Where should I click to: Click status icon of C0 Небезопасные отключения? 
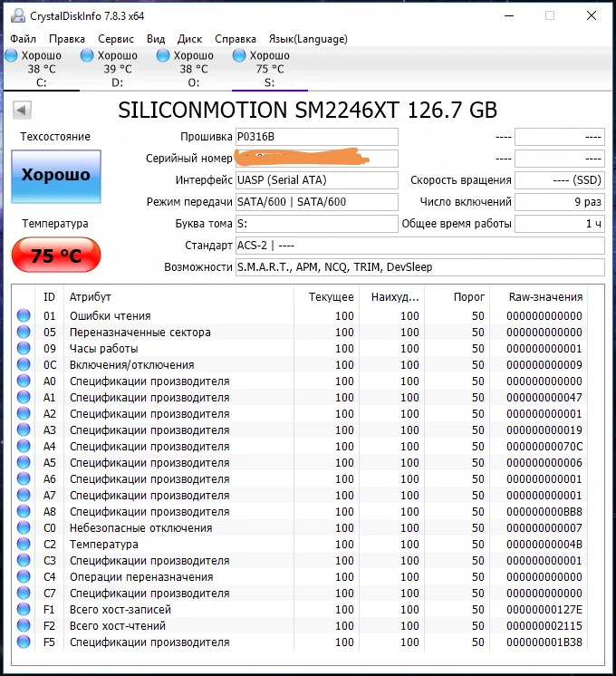24,527
